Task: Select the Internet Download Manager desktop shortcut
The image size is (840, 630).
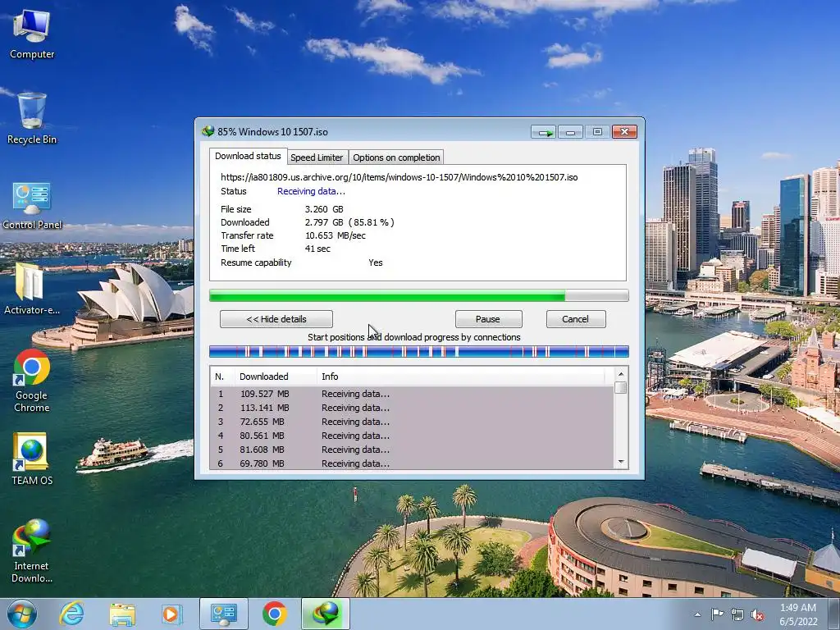Action: coord(32,550)
